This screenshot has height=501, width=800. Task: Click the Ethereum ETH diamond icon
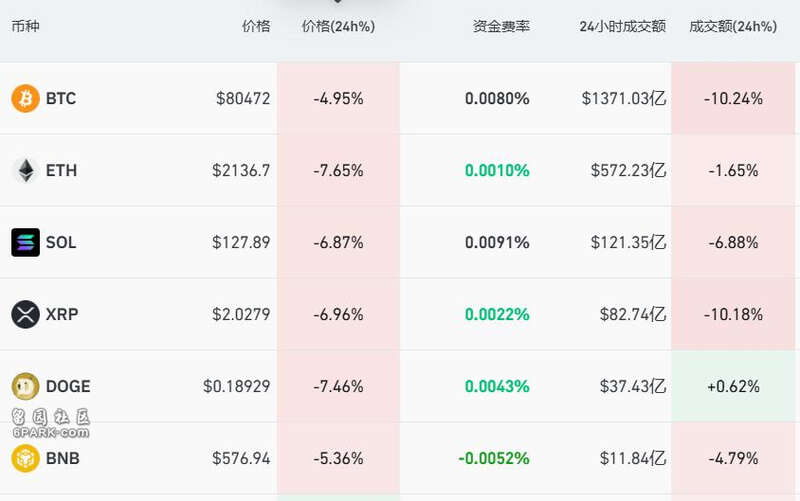coord(26,170)
